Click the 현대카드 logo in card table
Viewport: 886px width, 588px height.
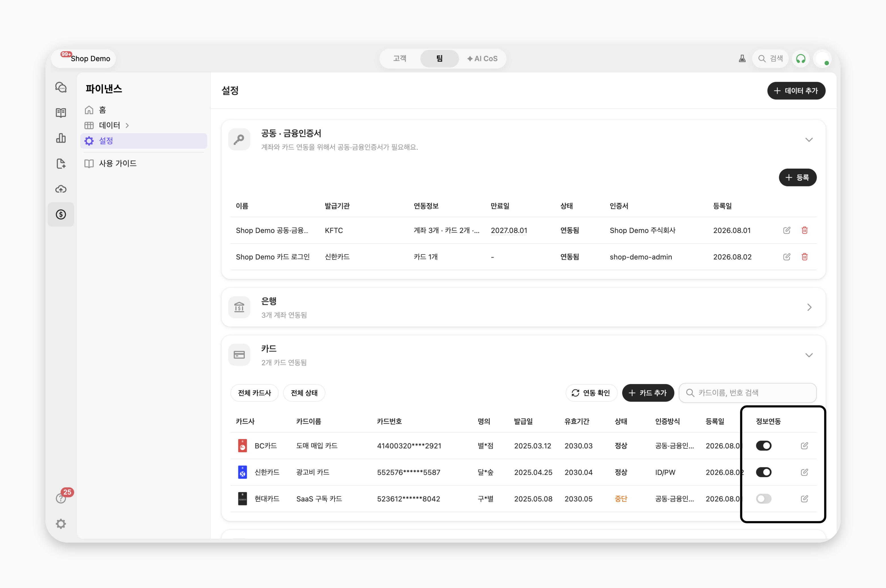(243, 499)
